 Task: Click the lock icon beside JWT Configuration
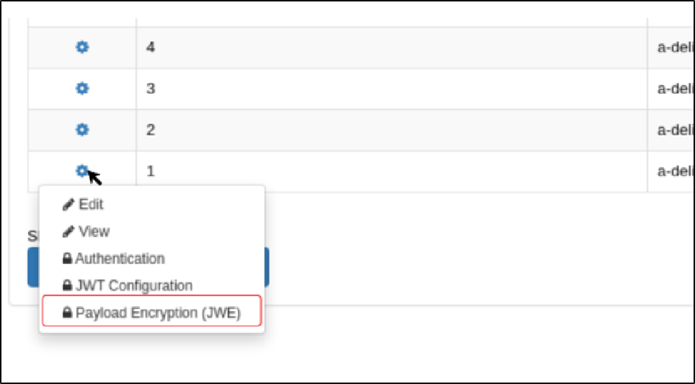(x=67, y=286)
